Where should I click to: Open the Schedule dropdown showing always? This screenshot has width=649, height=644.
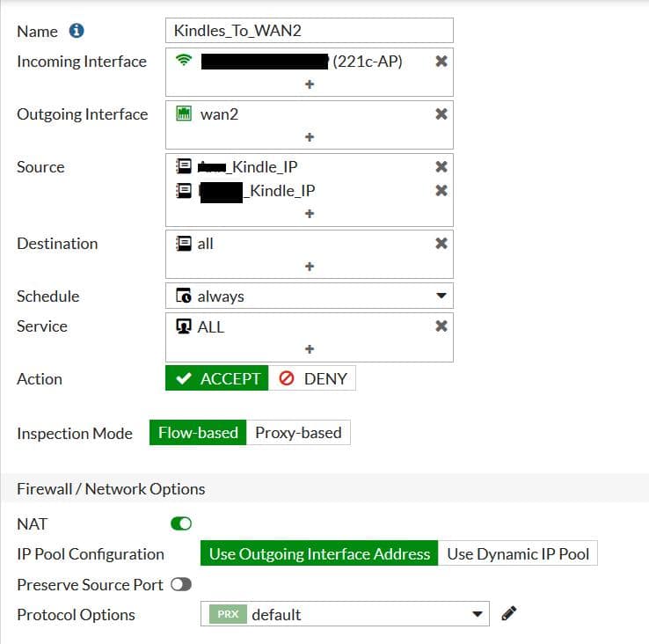(310, 296)
